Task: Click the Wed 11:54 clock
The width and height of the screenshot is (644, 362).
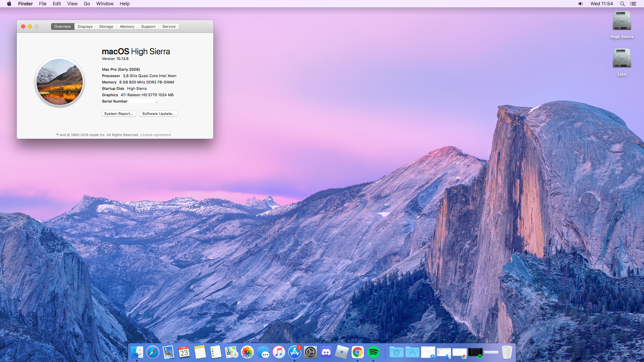Action: click(x=601, y=4)
